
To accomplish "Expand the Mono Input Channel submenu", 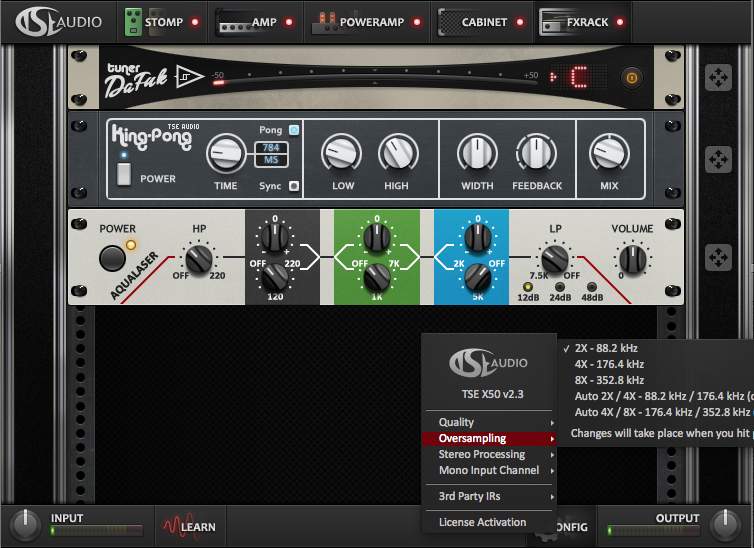I will [x=489, y=470].
